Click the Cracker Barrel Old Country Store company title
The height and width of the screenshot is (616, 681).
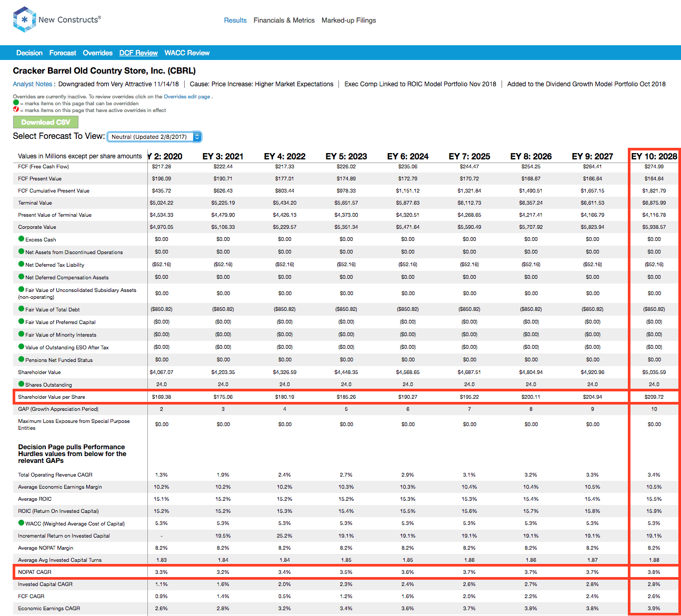(104, 71)
